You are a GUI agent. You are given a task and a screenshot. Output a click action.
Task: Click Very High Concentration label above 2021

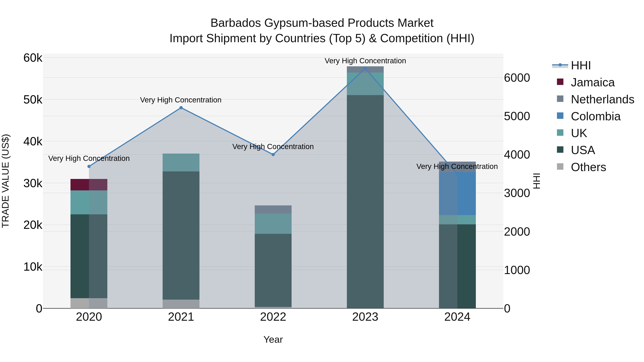(181, 100)
